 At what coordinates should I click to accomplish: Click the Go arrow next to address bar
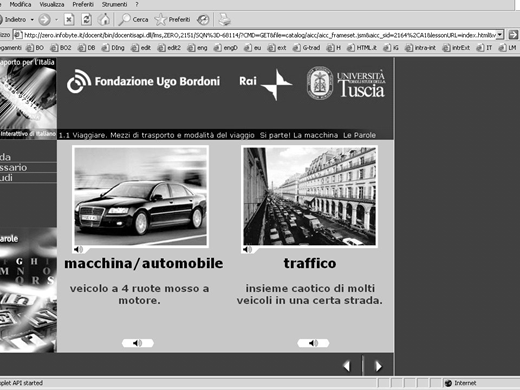point(513,35)
